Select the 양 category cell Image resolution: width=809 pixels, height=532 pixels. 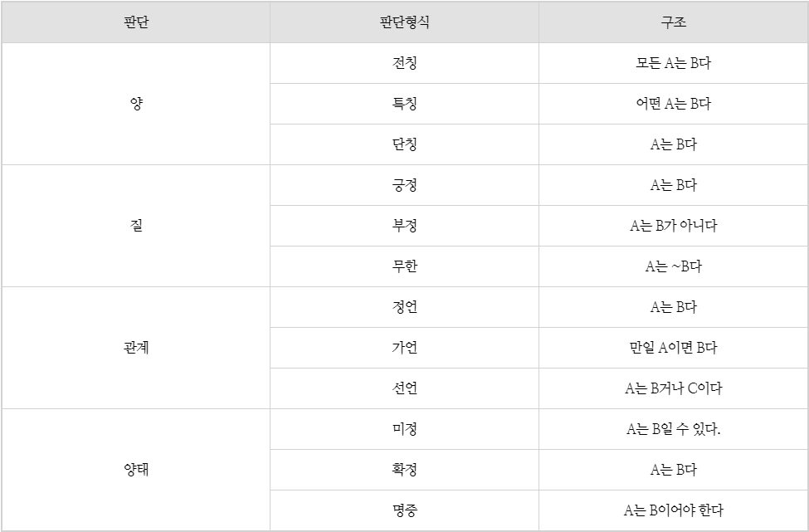point(136,104)
